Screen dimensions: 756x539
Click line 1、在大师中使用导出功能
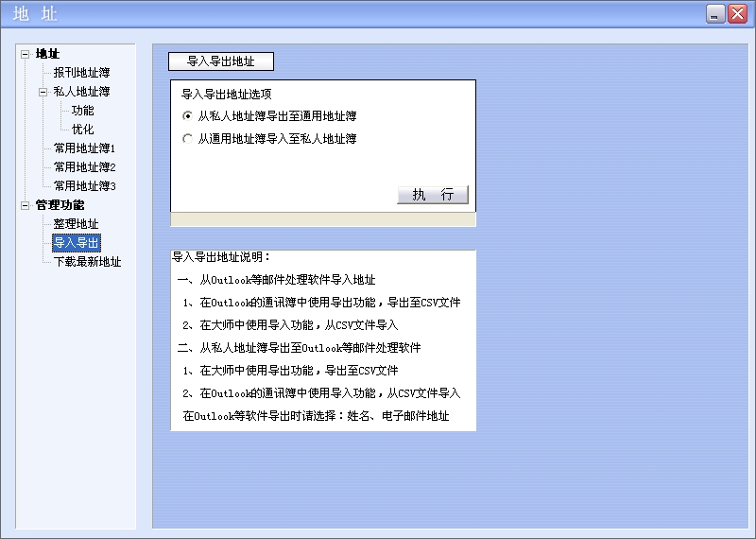pyautogui.click(x=290, y=371)
